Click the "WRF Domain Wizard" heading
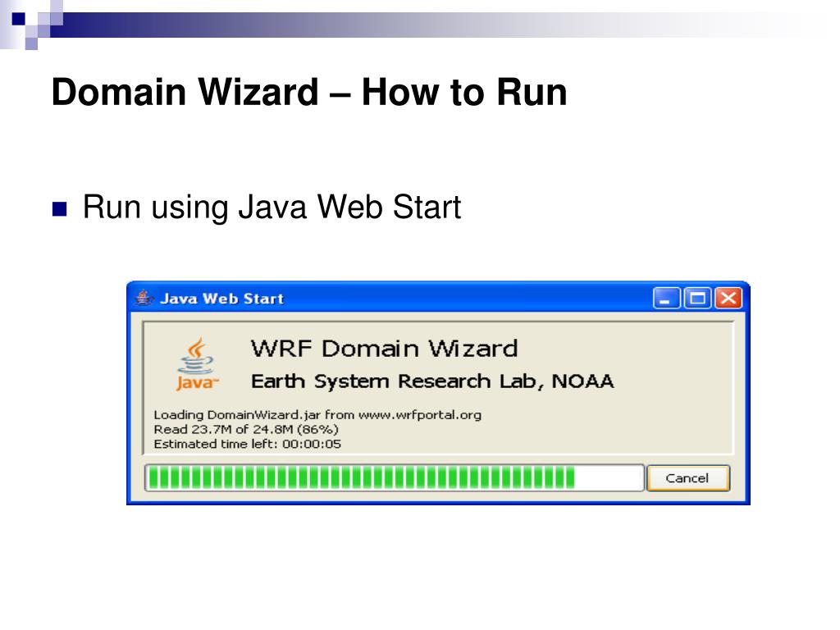 coord(384,349)
